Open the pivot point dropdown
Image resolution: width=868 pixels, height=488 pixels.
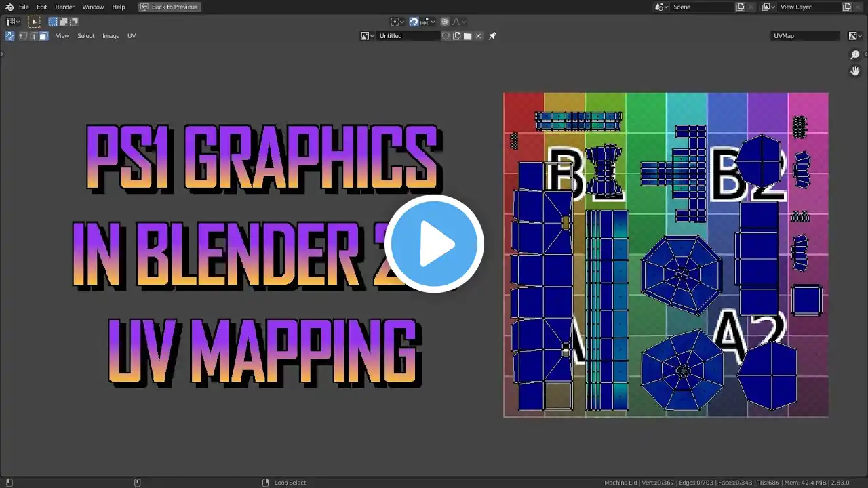[x=397, y=22]
